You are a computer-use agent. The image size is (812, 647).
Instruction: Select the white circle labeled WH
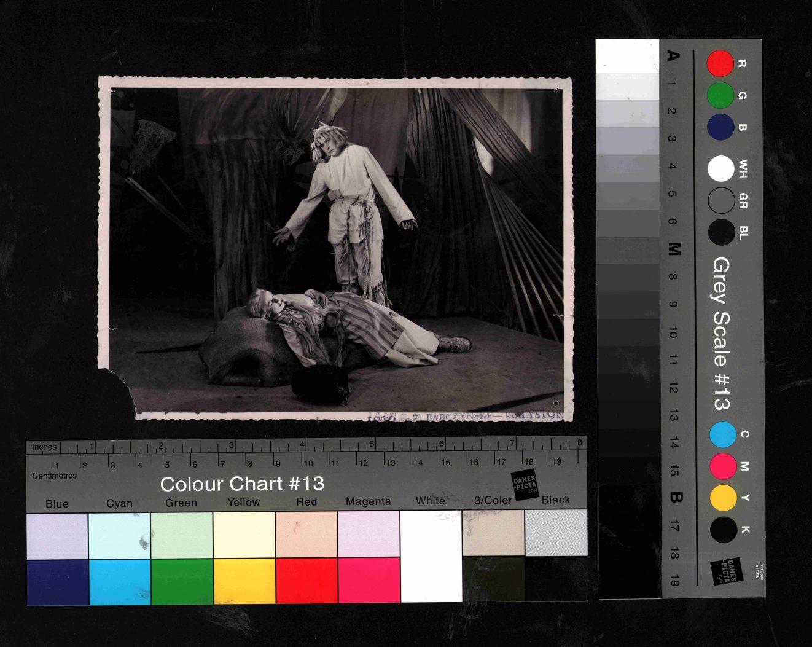(720, 168)
